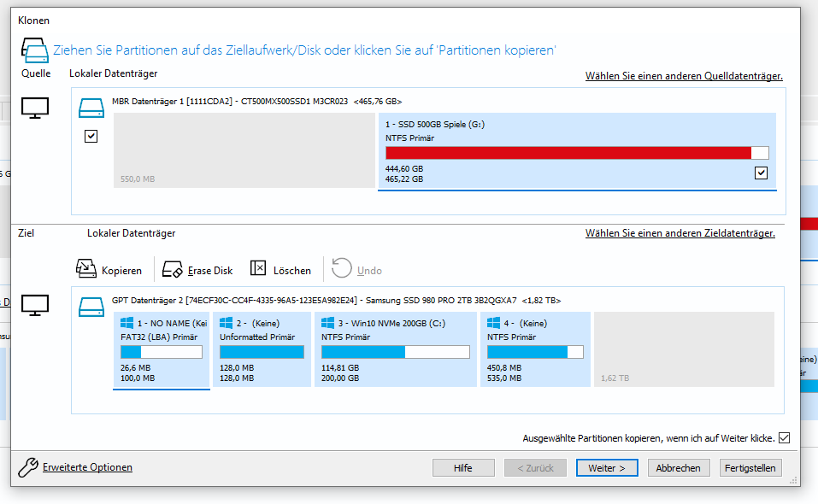This screenshot has height=504, width=818.
Task: Click the monitor icon beside the source disk
Action: click(35, 108)
